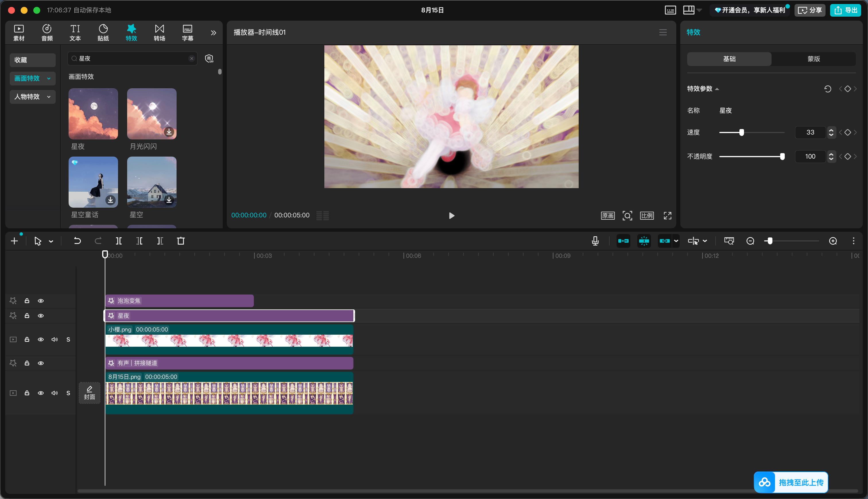
Task: Hide the 星夜 effect track
Action: pyautogui.click(x=41, y=316)
